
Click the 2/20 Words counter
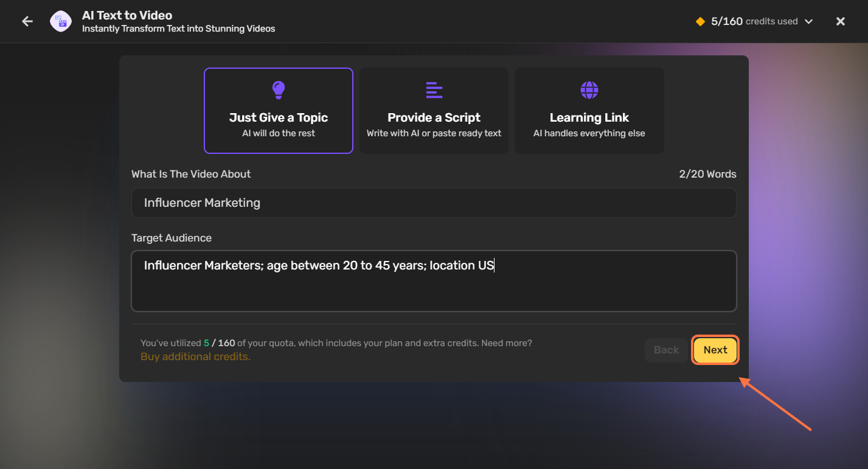click(708, 174)
